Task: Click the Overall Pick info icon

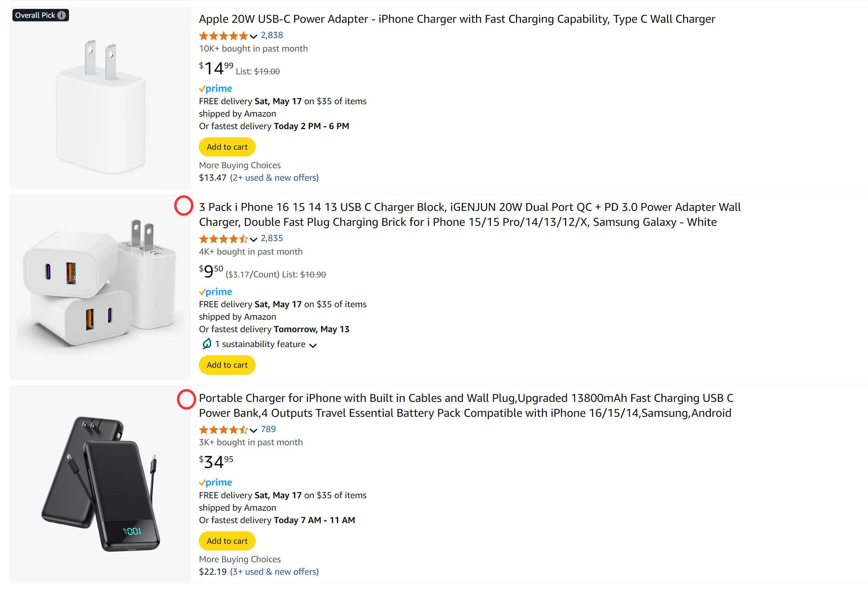Action: click(x=62, y=15)
